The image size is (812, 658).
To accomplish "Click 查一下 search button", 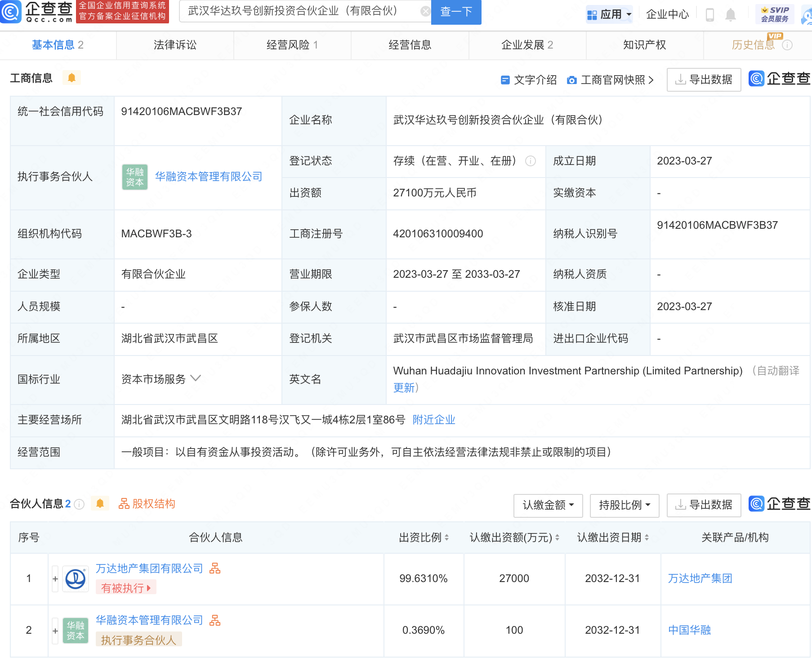I will pyautogui.click(x=456, y=12).
